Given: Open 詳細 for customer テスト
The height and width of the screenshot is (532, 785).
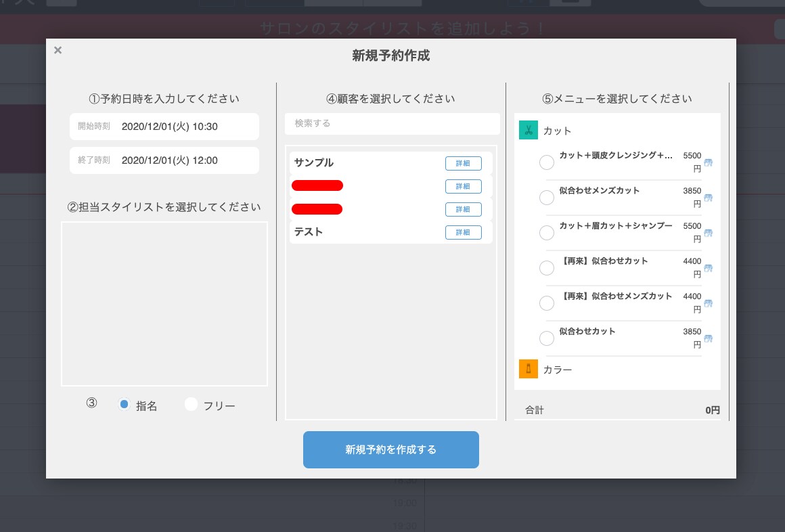Looking at the screenshot, I should pos(463,232).
